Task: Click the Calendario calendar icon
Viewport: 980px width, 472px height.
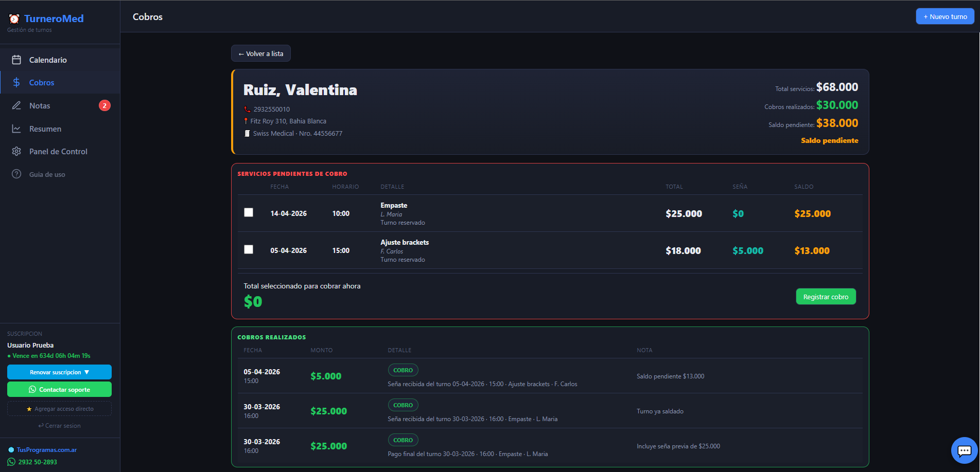Action: tap(16, 60)
